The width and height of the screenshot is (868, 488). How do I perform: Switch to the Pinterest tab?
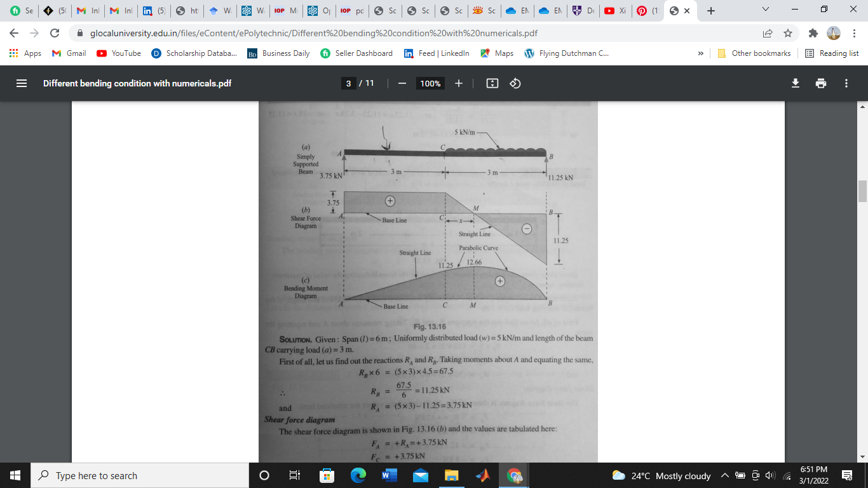647,11
